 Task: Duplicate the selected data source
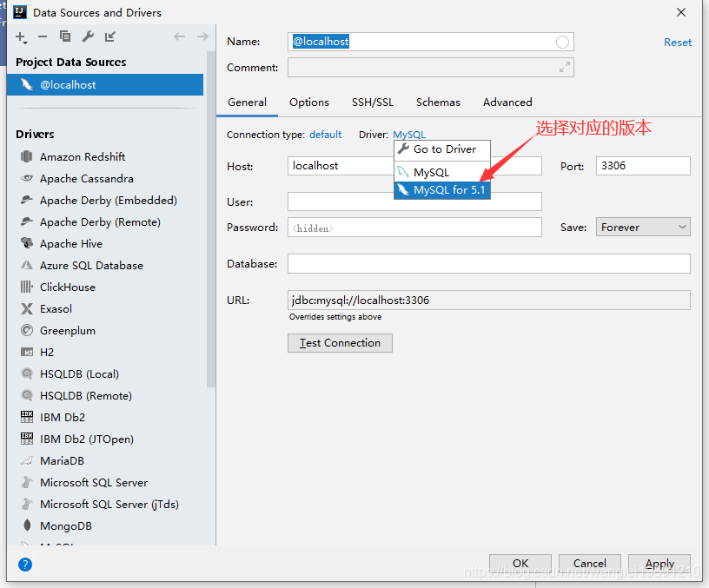pos(65,36)
